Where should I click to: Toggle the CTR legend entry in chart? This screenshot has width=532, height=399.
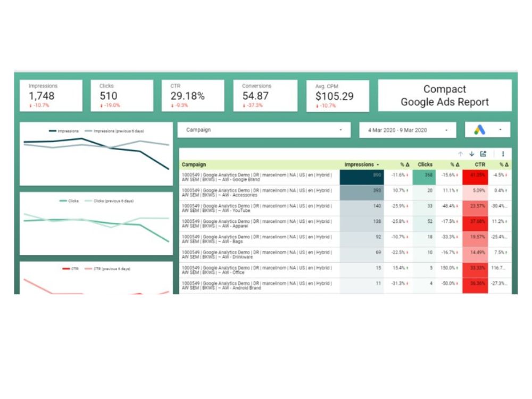[70, 269]
